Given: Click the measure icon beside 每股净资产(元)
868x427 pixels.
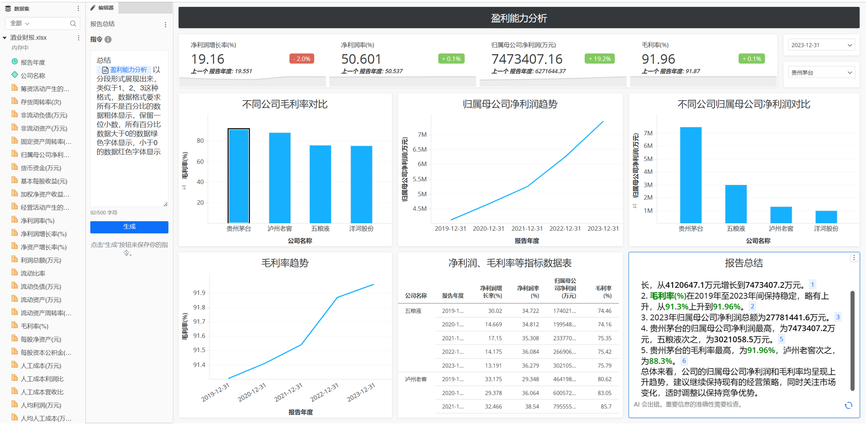Looking at the screenshot, I should (15, 338).
